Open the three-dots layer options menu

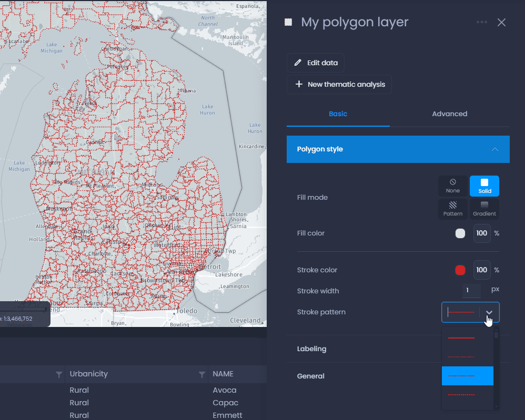pyautogui.click(x=481, y=22)
